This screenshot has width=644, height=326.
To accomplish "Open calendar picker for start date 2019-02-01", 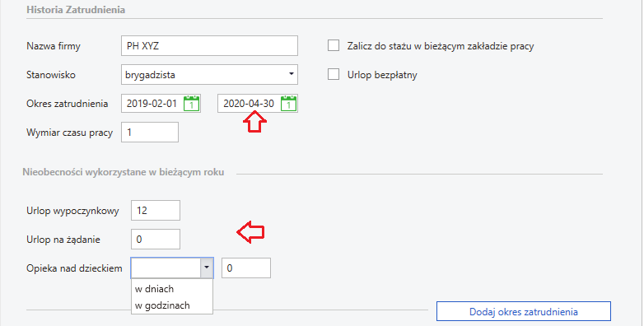I will 191,104.
